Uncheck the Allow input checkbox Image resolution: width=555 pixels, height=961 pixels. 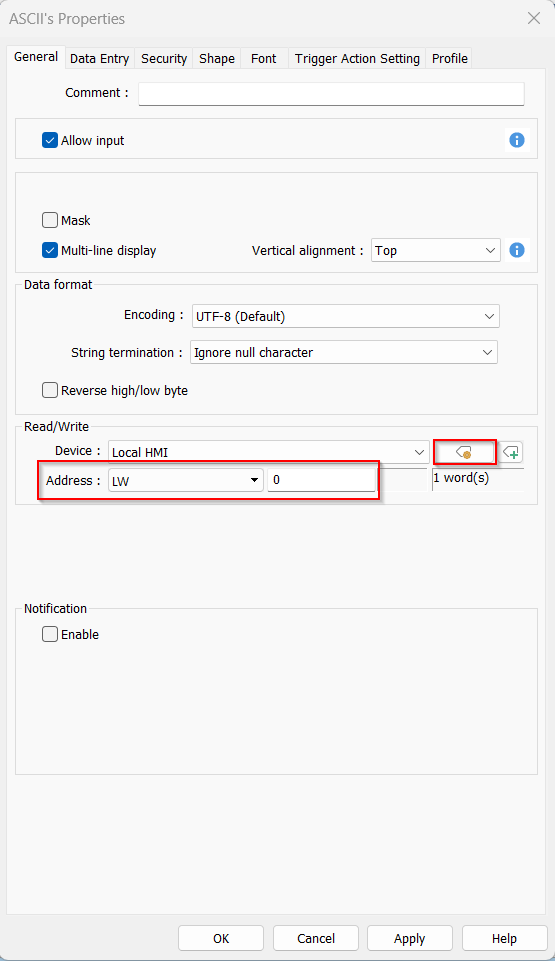(50, 140)
